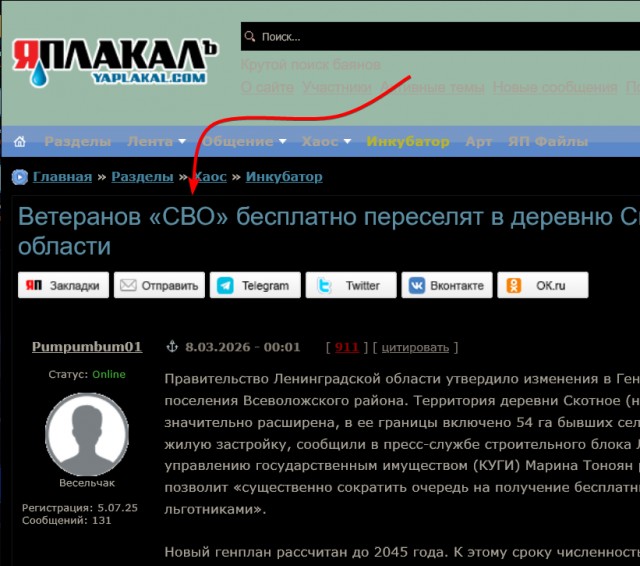Screen dimensions: 640x566
Task: Open the ЯП Файлы navigation item
Action: (x=548, y=142)
